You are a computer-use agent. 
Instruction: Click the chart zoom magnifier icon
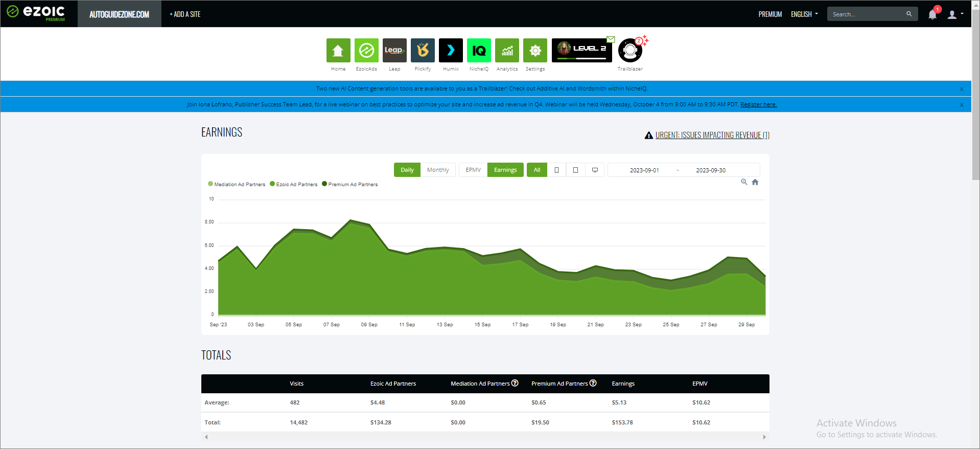744,182
